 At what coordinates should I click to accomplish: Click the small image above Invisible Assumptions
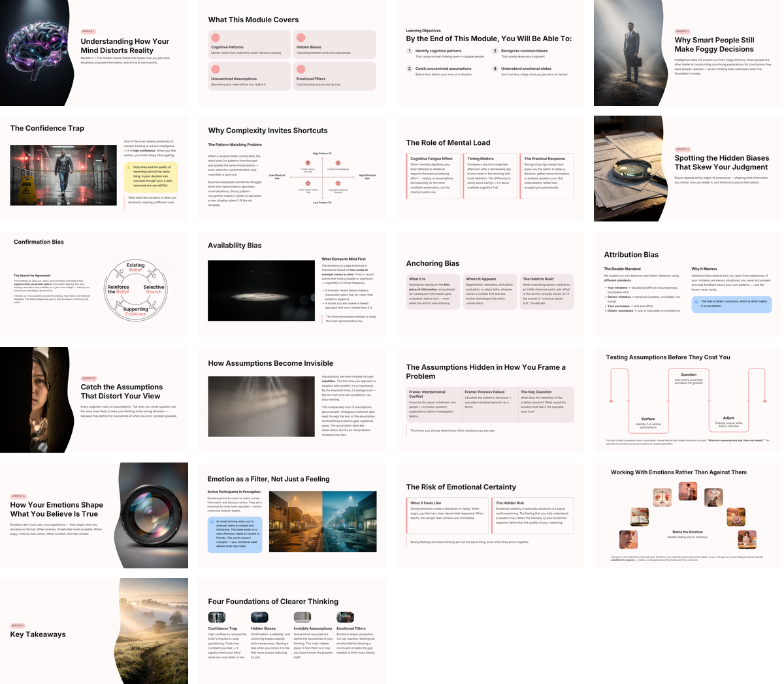302,617
